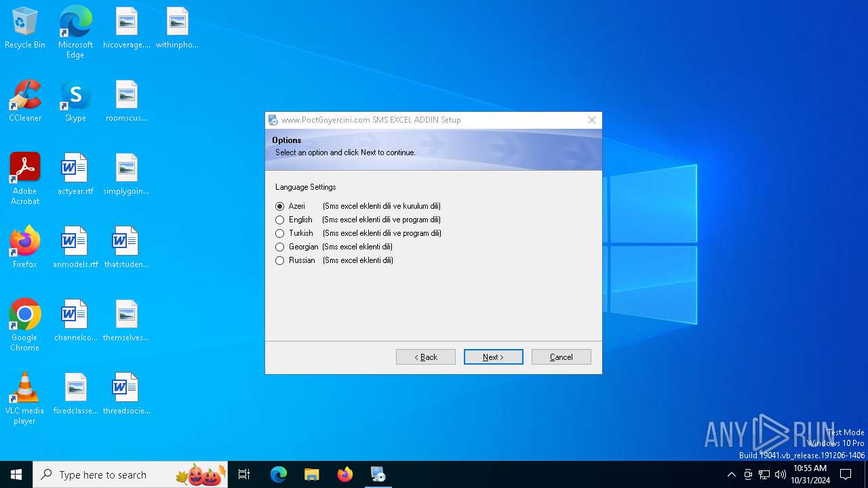The width and height of the screenshot is (868, 488).
Task: Go Back to the previous setup page
Action: point(426,357)
